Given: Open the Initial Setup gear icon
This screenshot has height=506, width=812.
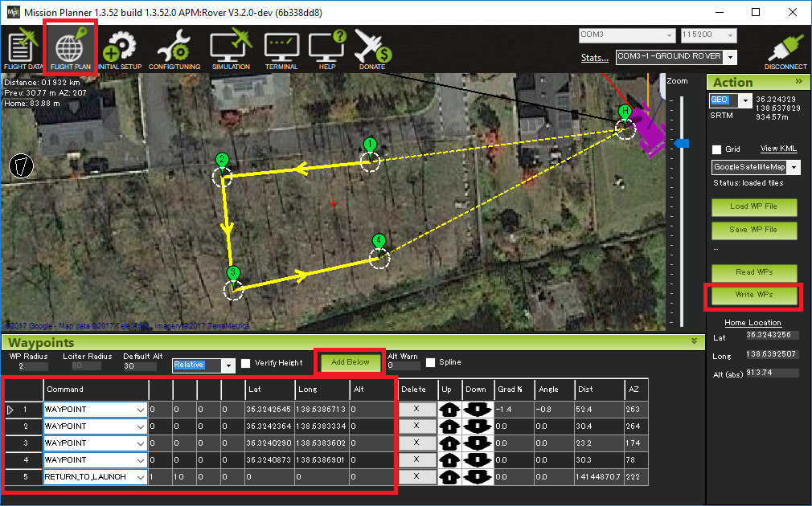Looking at the screenshot, I should pos(120,50).
